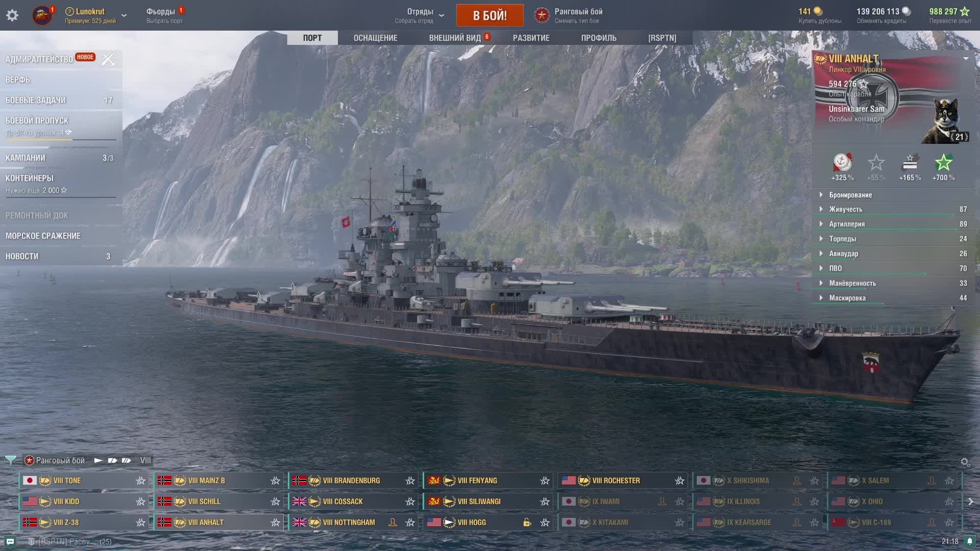
Task: Open the Отряды dropdown arrow
Action: pos(442,15)
